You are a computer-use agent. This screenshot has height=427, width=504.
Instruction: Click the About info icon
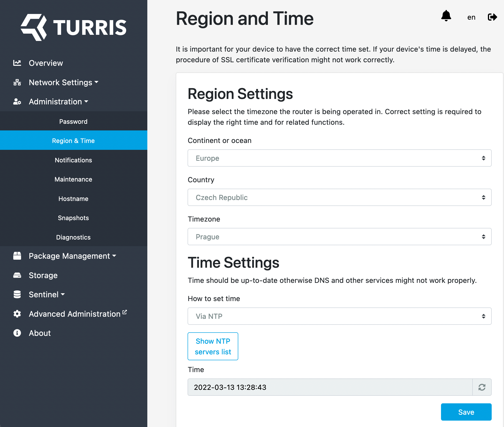point(17,333)
